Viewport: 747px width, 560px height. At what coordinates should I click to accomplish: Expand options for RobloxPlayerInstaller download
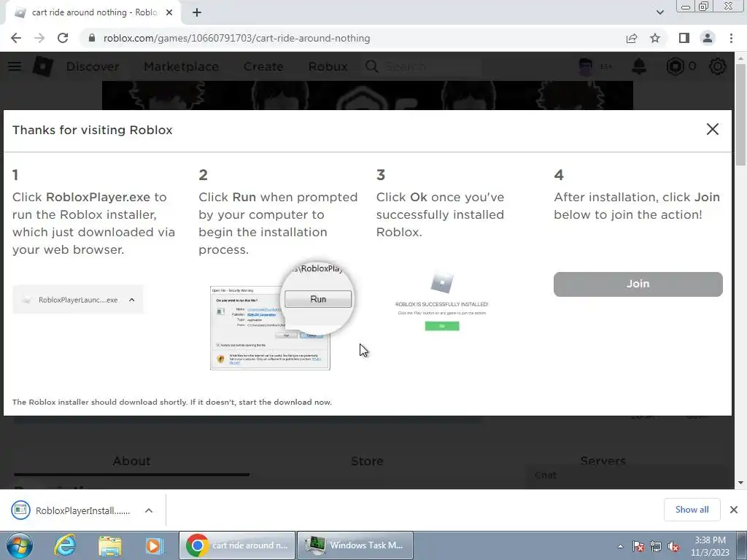[149, 510]
